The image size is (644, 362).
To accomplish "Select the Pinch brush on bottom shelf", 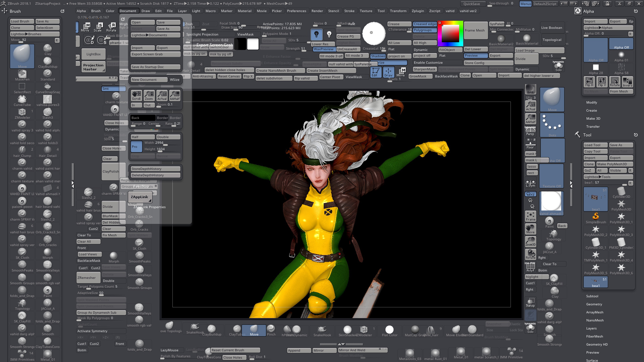I will tap(271, 330).
